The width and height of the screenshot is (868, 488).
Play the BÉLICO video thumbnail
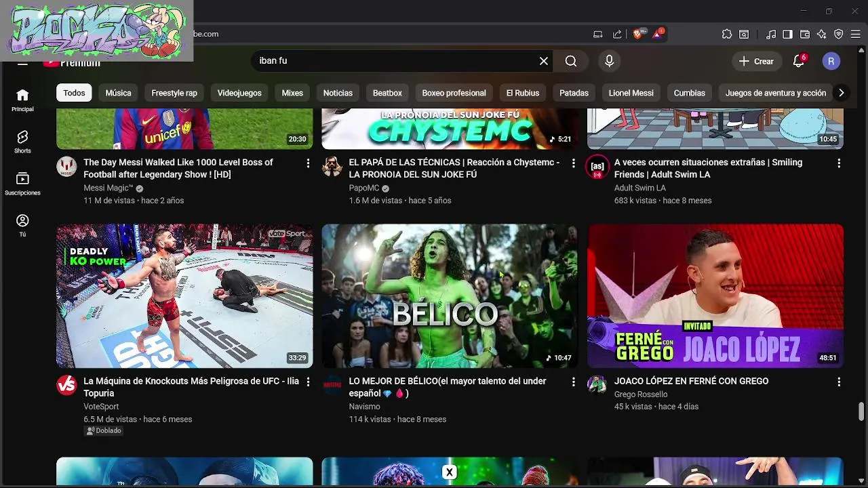(450, 296)
